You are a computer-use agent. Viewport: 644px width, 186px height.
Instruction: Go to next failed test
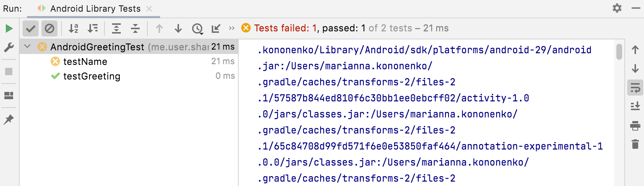178,28
